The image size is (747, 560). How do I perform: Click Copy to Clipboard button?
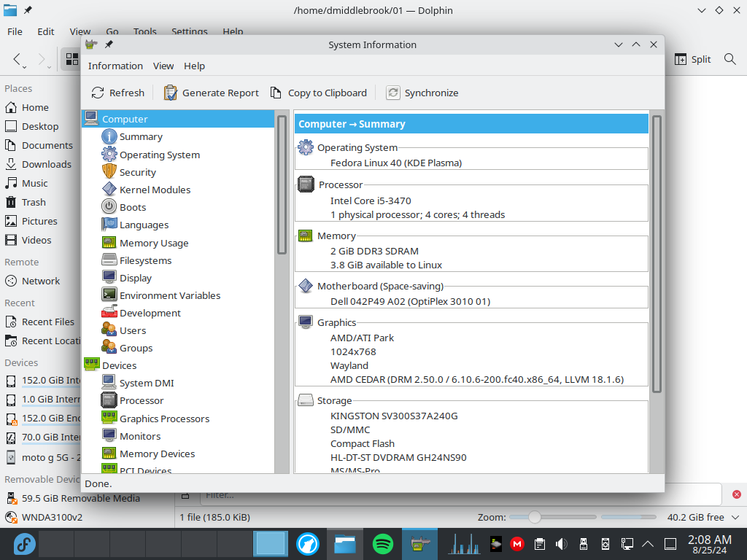click(x=318, y=93)
